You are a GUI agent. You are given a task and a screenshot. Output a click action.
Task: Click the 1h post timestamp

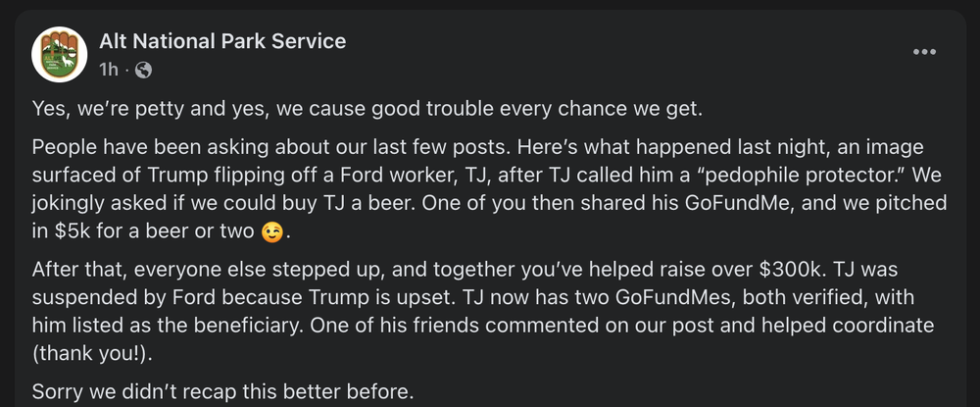pos(109,70)
